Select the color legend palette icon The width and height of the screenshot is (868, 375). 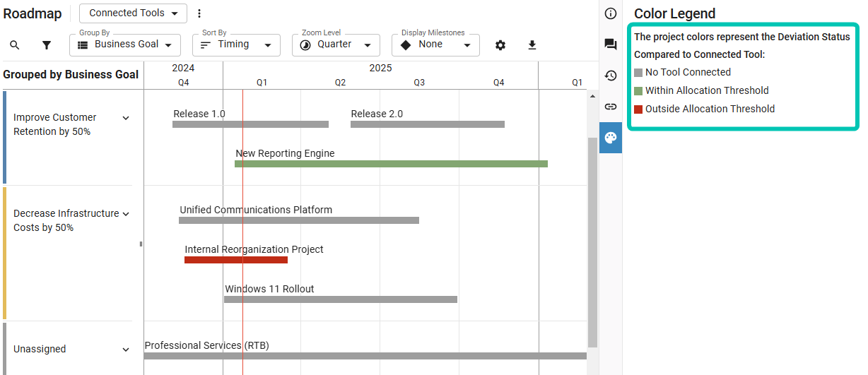[611, 138]
